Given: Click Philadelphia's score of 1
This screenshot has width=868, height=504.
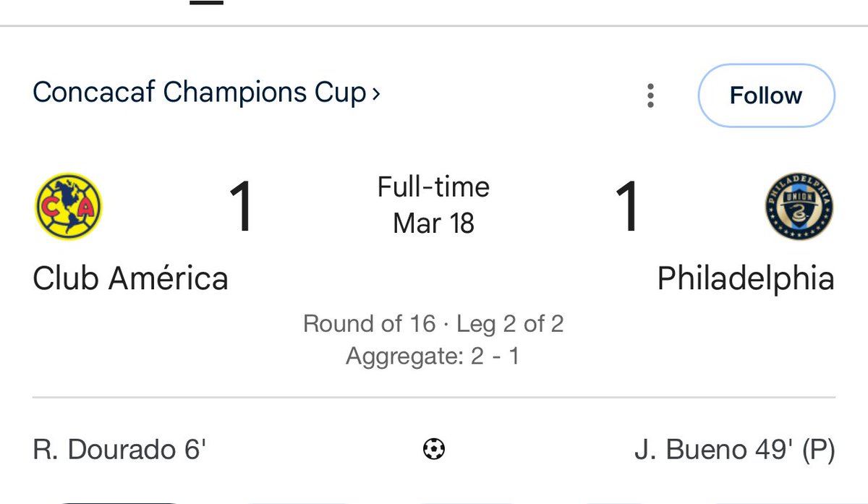Looking at the screenshot, I should click(x=626, y=208).
